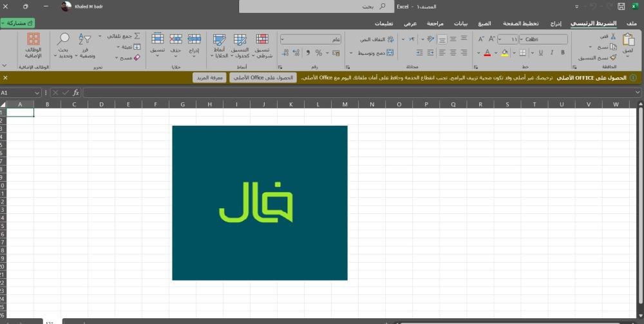Switch to the Data (بيانات) tab
644x324 pixels.
[460, 23]
